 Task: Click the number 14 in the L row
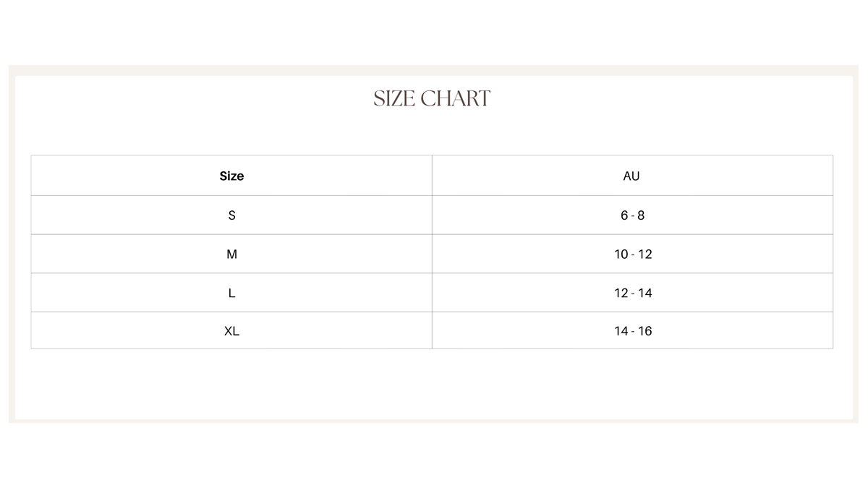point(645,293)
